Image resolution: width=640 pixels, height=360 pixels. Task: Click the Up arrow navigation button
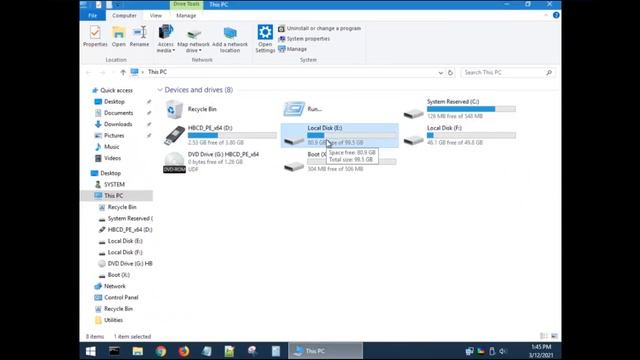(x=123, y=72)
